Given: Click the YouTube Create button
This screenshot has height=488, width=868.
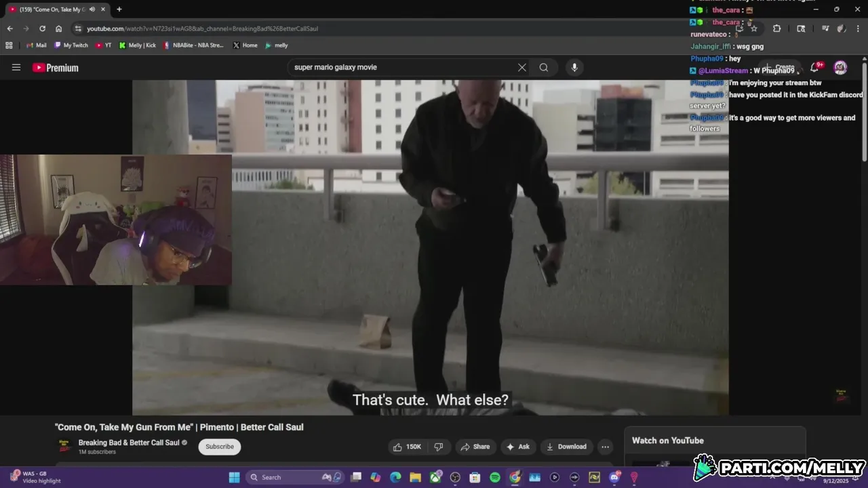Looking at the screenshot, I should pyautogui.click(x=778, y=67).
